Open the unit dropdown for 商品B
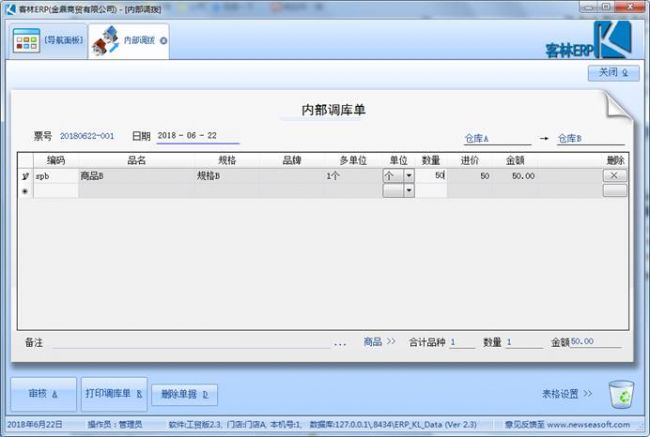650x437 pixels. [408, 176]
